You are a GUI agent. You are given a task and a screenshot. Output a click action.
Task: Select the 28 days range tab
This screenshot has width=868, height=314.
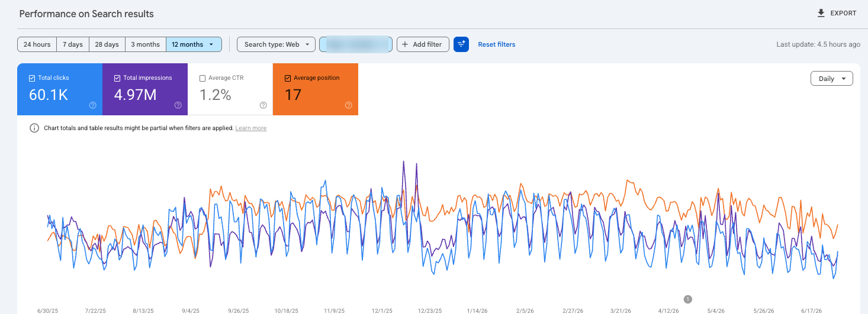point(107,44)
